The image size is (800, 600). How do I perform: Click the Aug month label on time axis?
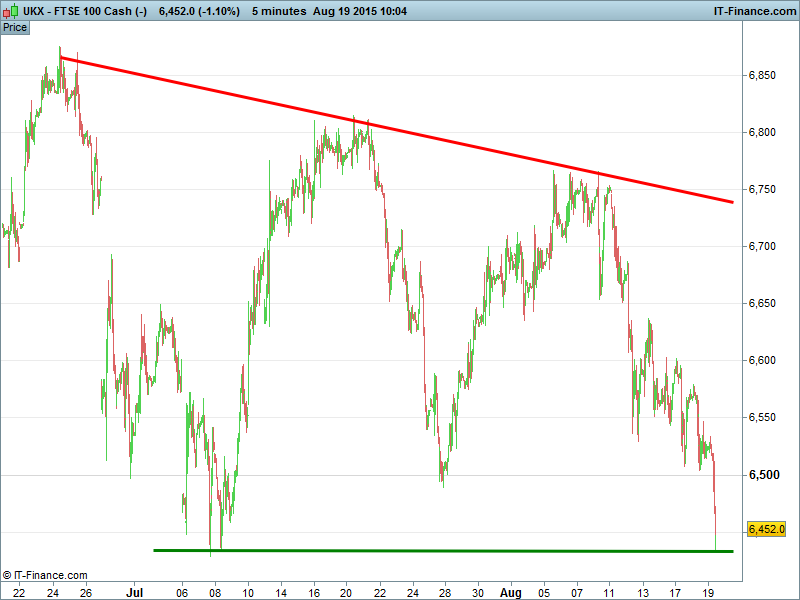pos(510,593)
